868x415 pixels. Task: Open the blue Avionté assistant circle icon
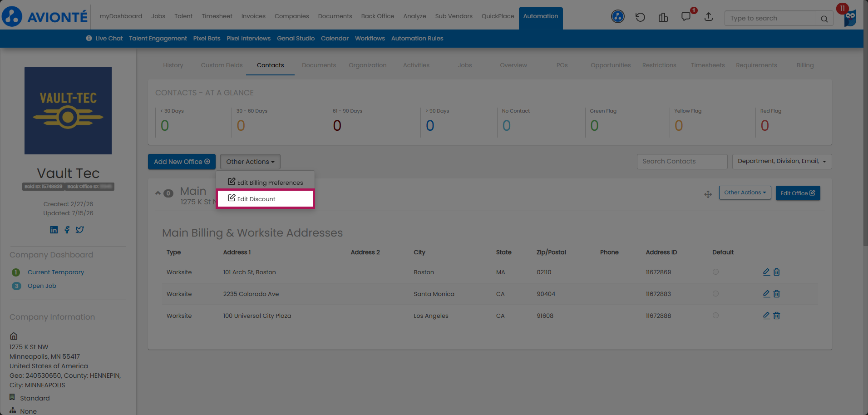pyautogui.click(x=617, y=17)
